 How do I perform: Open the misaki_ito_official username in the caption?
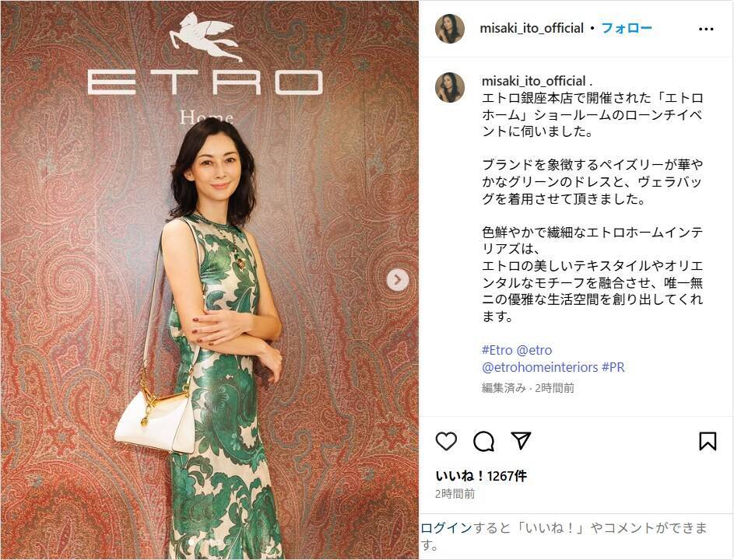(x=534, y=81)
